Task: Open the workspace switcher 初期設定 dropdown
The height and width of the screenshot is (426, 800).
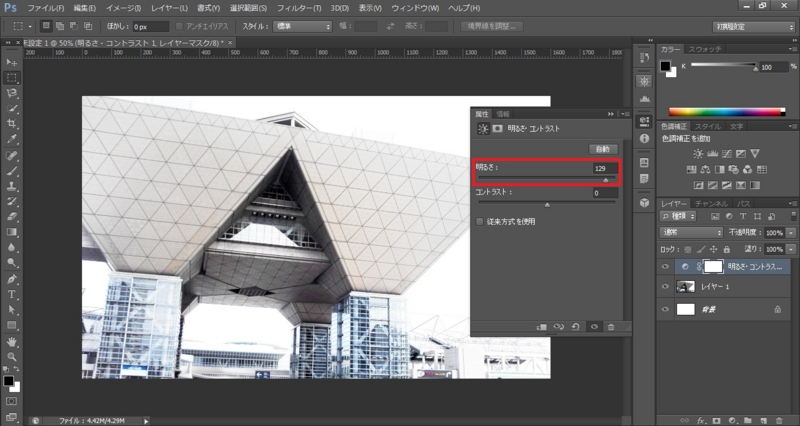Action: point(753,27)
